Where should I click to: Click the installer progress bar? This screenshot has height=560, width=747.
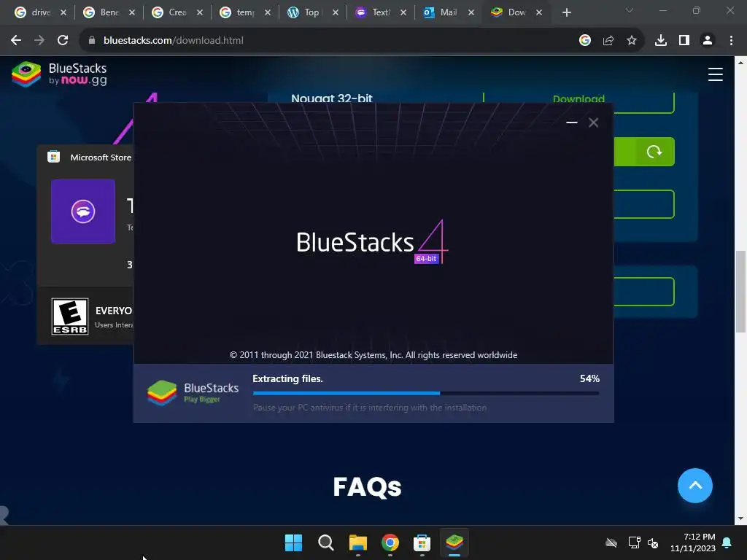tap(426, 393)
